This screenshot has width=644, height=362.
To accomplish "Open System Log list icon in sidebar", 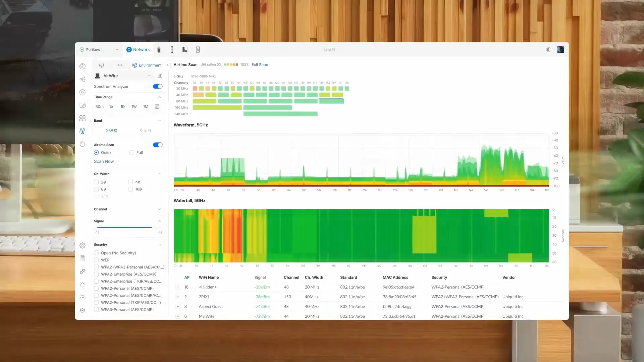I will pos(83,258).
